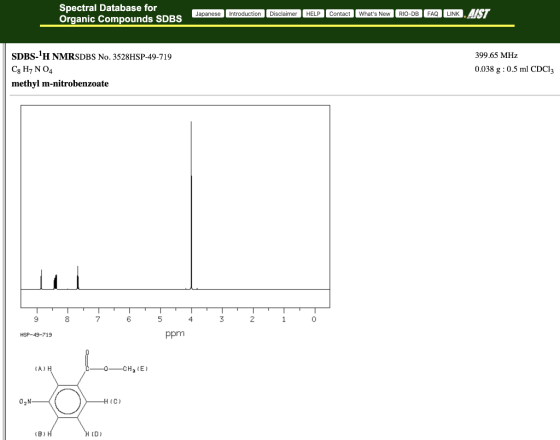The image size is (560, 440).
Task: Click the multiplet peaks near 8.4 ppm
Action: pos(55,282)
